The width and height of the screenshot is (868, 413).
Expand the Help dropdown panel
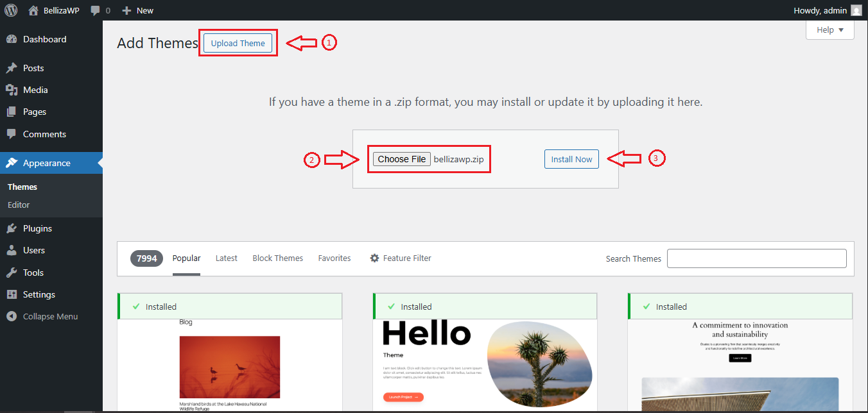[829, 30]
